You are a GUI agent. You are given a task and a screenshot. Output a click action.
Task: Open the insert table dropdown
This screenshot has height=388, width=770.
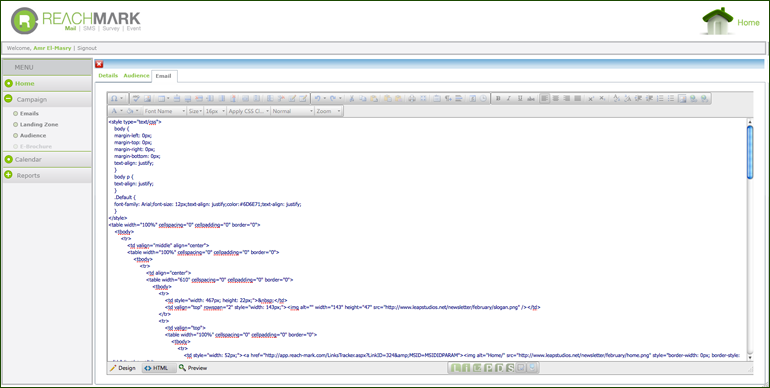click(x=164, y=99)
